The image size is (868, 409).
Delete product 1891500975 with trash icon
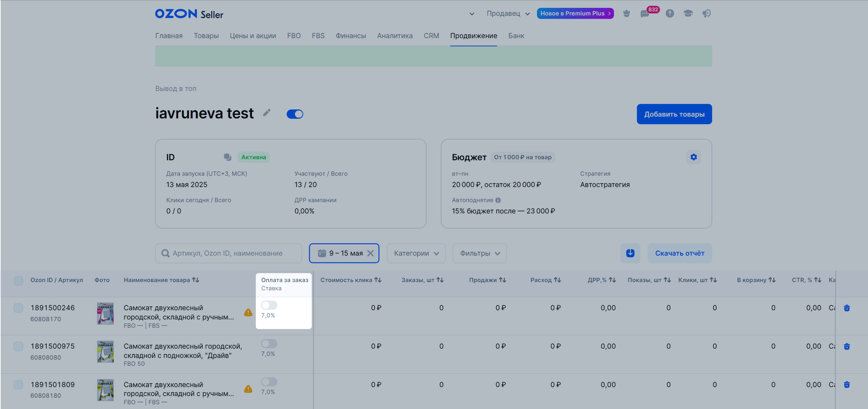tap(847, 346)
